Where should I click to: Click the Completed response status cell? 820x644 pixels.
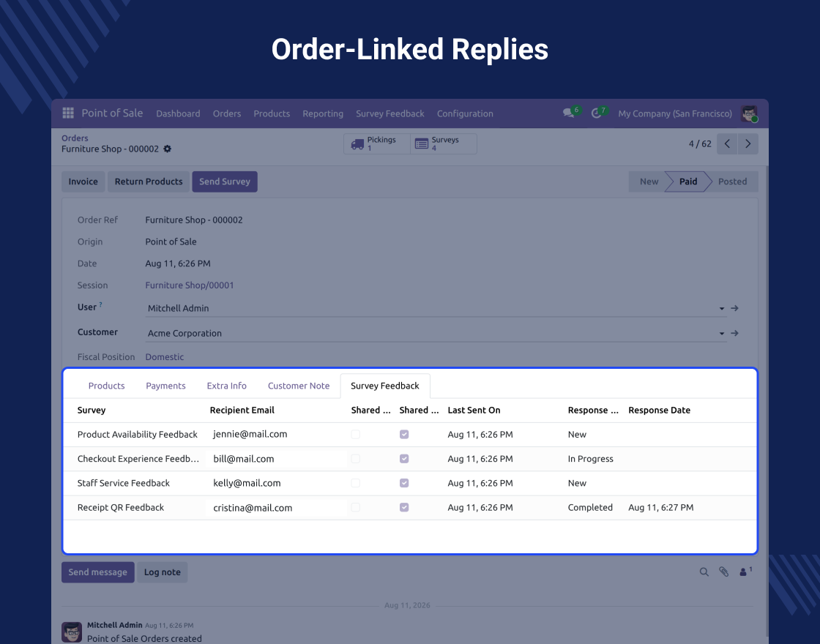(x=590, y=508)
